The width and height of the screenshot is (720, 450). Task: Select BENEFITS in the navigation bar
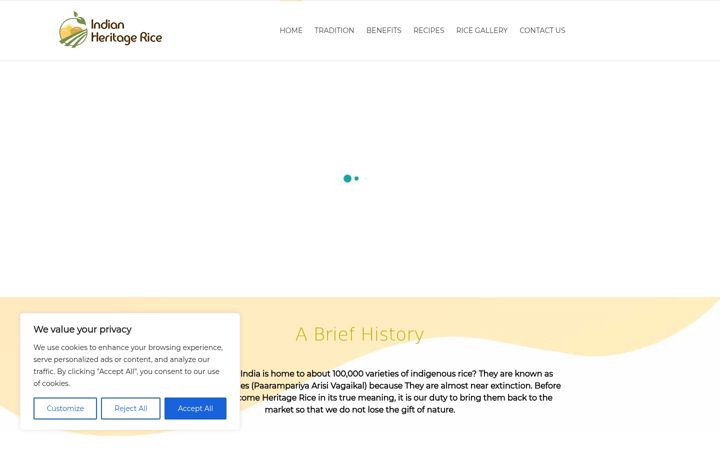click(x=383, y=30)
